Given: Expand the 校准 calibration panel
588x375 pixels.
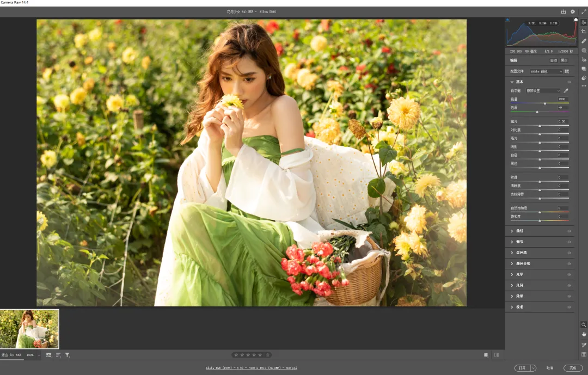Looking at the screenshot, I should point(512,307).
